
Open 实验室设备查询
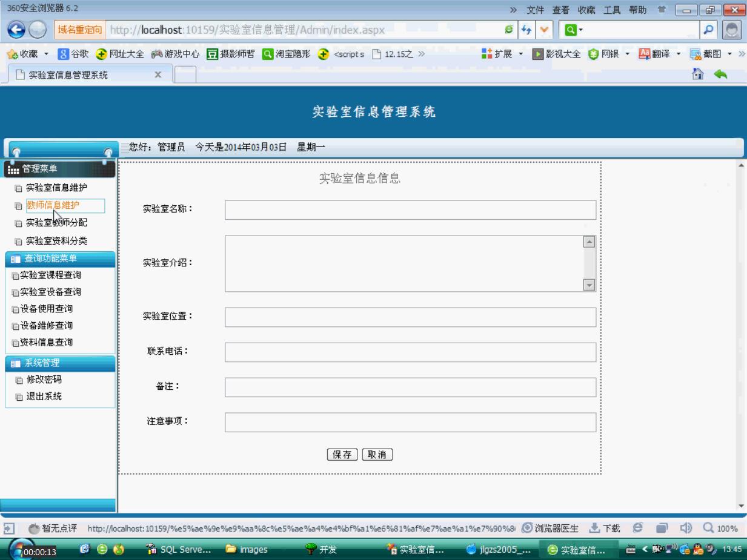[x=51, y=292]
